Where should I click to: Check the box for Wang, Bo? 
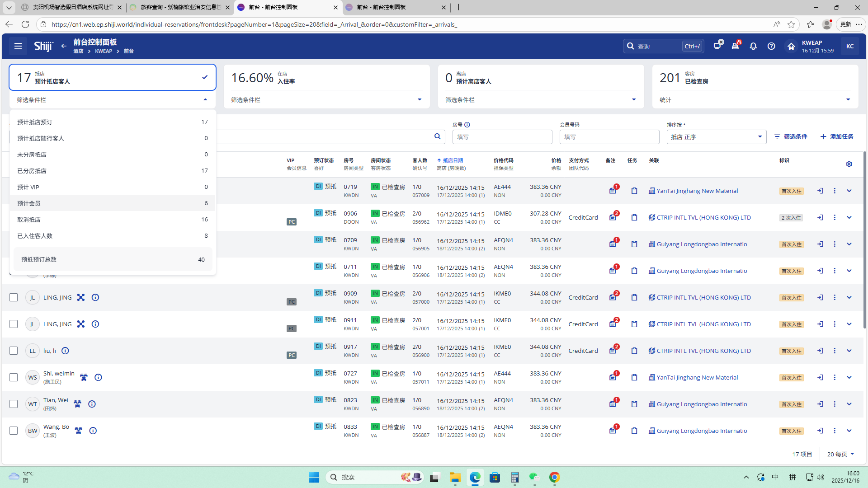click(x=14, y=431)
